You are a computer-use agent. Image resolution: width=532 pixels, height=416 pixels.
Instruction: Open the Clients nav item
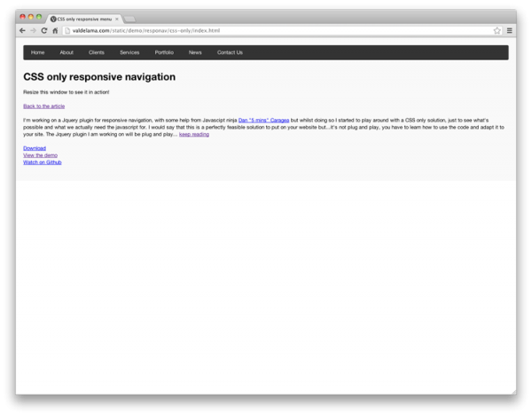click(97, 52)
